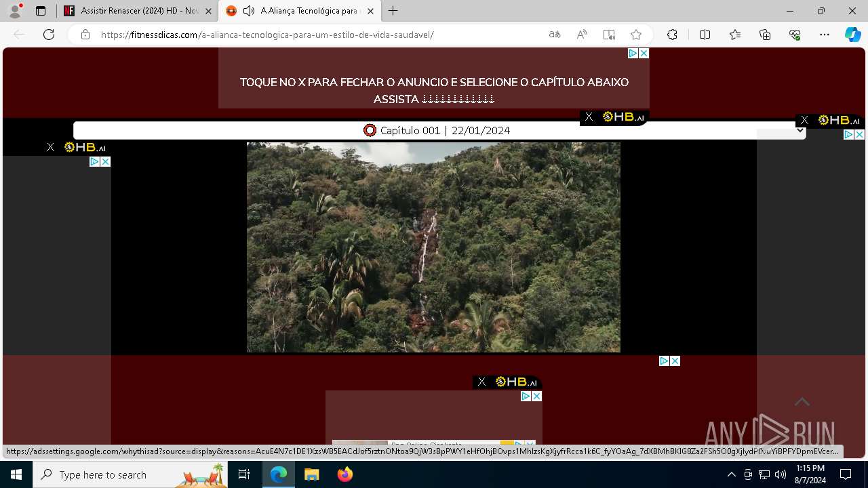Open AdChoices info on top banner
Image resolution: width=868 pixels, height=488 pixels.
tap(633, 53)
